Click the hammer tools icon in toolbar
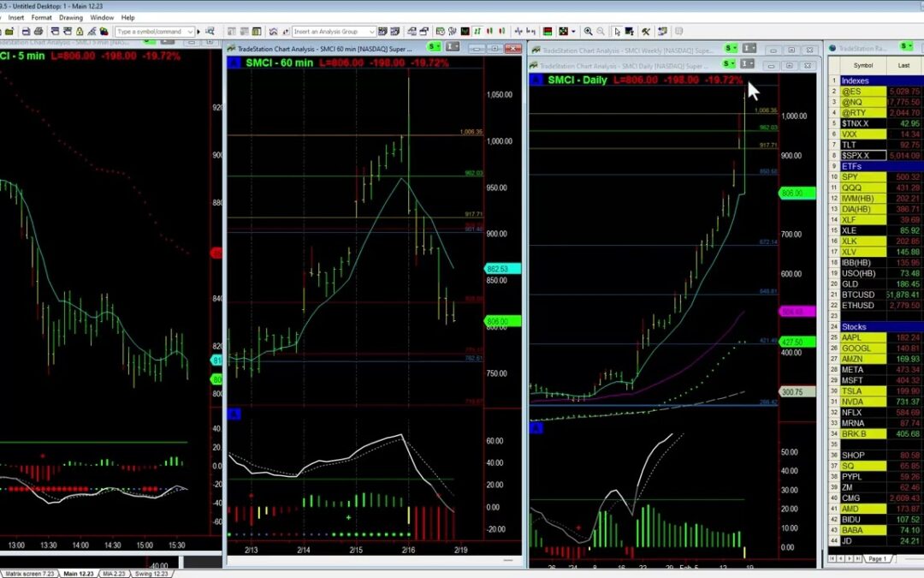This screenshot has width=924, height=578. click(646, 32)
